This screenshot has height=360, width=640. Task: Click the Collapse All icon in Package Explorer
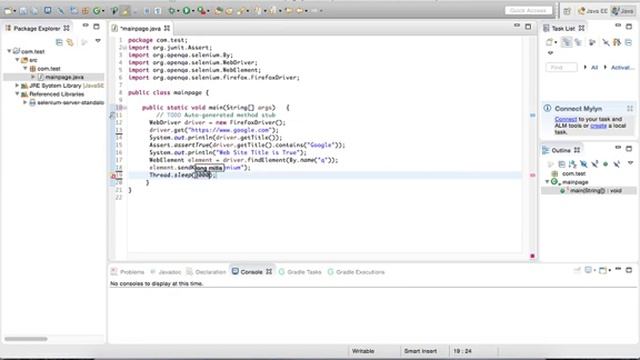tap(59, 42)
